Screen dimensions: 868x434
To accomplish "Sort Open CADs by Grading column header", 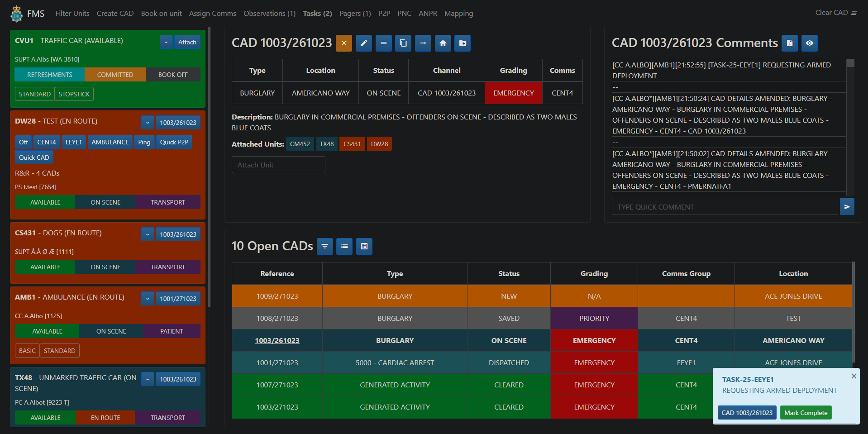I will click(x=594, y=273).
